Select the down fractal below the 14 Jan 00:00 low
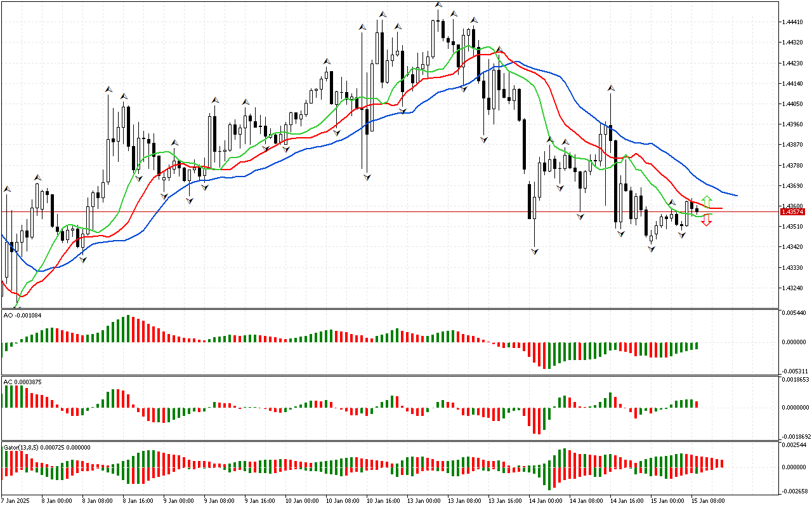Viewport: 812px width, 508px height. coord(535,252)
